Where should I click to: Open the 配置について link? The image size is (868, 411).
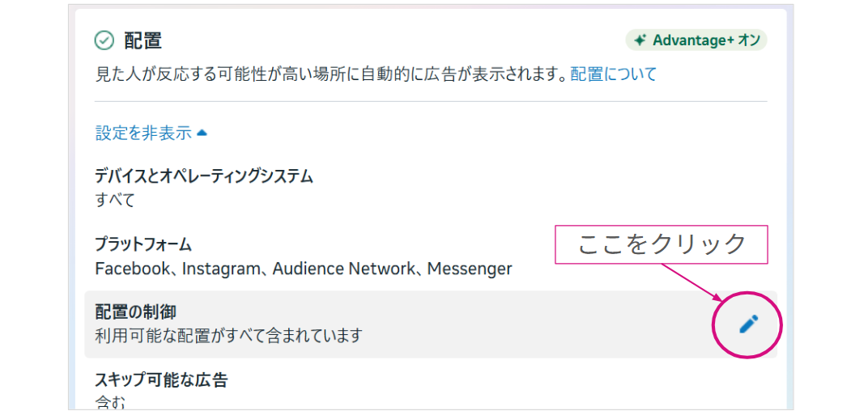tap(613, 74)
